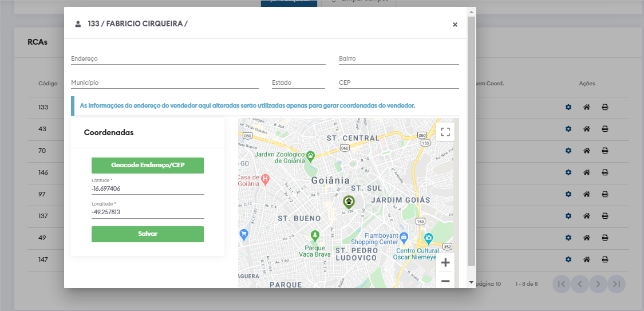Close the FABRICIO CIRQUEIRA dialog
The width and height of the screenshot is (644, 311).
(455, 25)
